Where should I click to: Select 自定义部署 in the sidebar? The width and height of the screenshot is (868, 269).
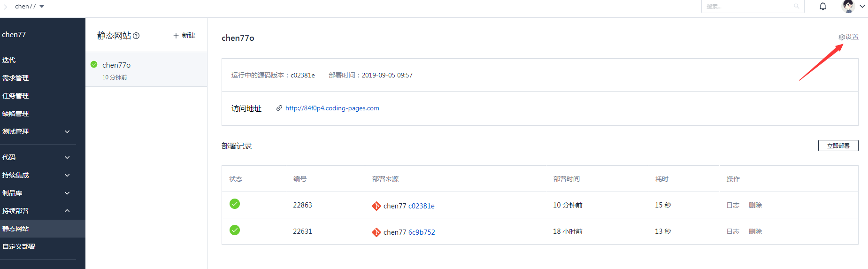(x=19, y=246)
